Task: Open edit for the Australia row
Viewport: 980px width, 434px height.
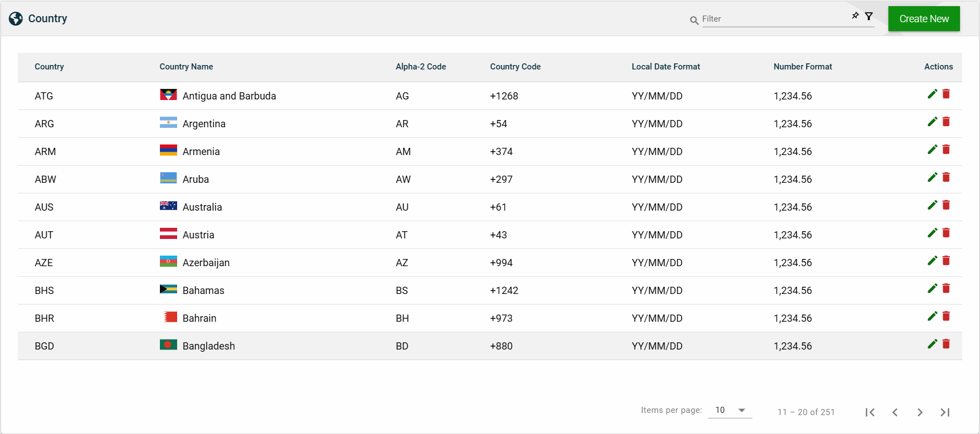Action: click(x=932, y=205)
